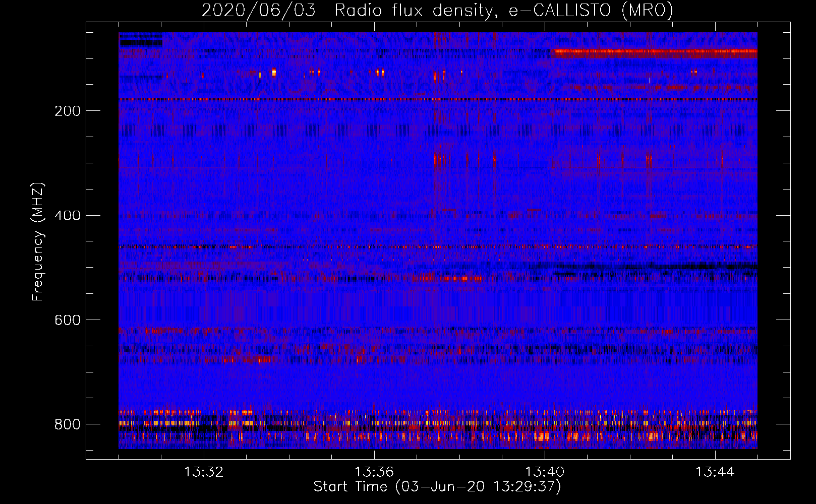Viewport: 816px width, 504px height.
Task: Click the plot title "2020/06/03 Radio flux density, e-CALLISTO (MRO)"
Action: pyautogui.click(x=437, y=10)
